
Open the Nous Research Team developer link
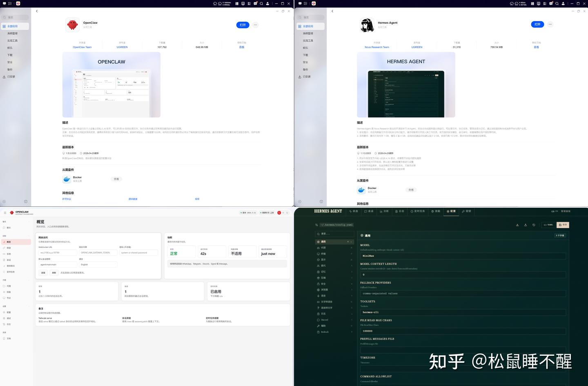click(377, 47)
